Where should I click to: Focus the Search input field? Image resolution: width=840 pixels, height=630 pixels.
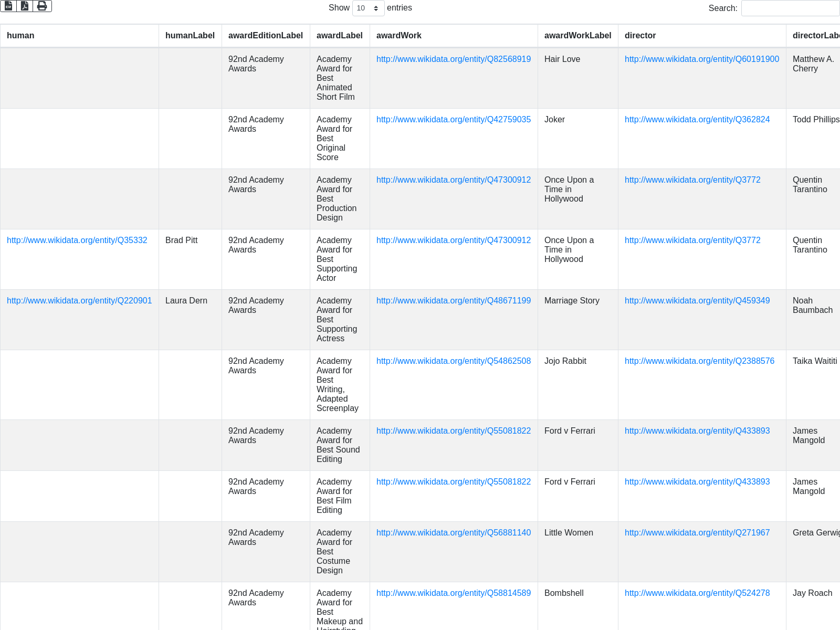click(790, 8)
